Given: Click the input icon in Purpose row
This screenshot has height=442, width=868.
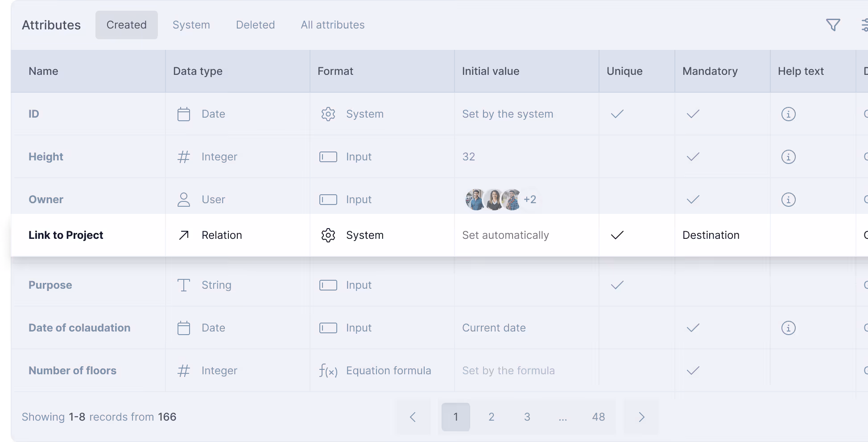Looking at the screenshot, I should coord(328,285).
